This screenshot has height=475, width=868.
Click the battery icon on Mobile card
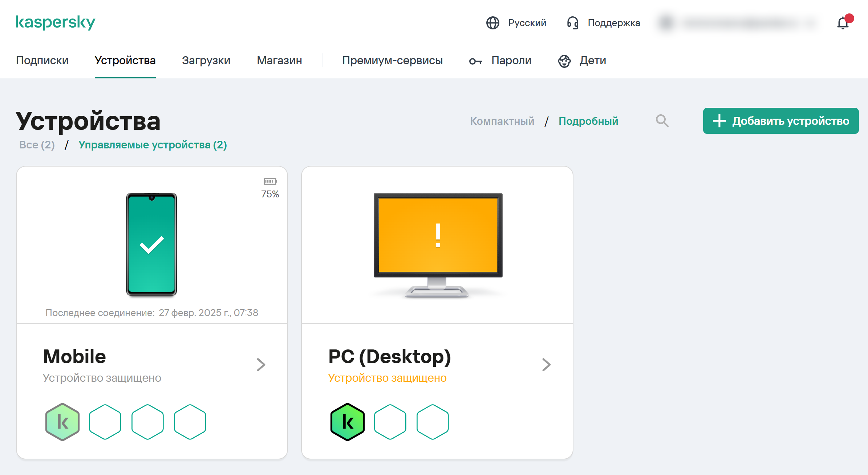270,181
